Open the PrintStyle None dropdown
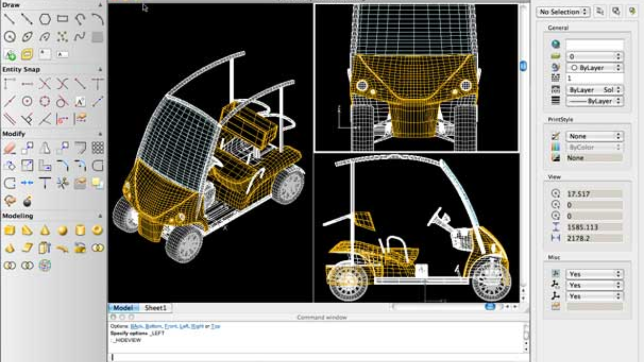The height and width of the screenshot is (362, 644). coord(595,136)
